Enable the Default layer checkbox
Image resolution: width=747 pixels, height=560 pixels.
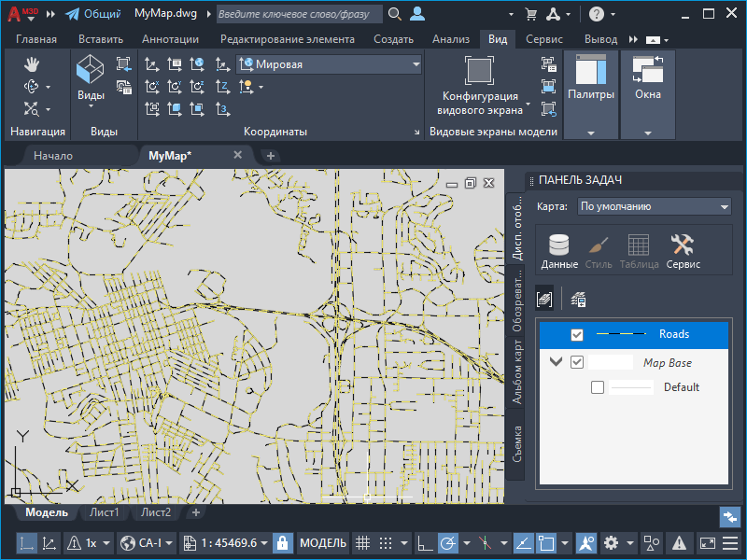pos(598,387)
